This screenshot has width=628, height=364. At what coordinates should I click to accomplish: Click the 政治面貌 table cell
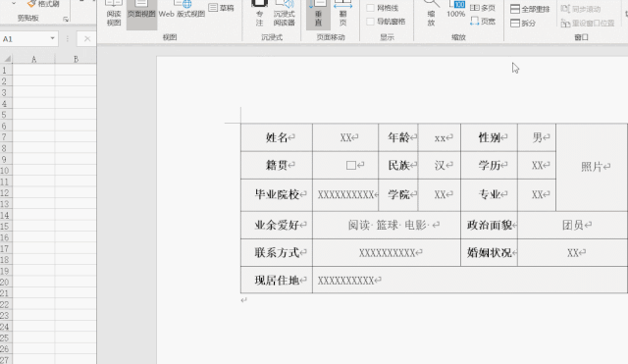(x=489, y=225)
